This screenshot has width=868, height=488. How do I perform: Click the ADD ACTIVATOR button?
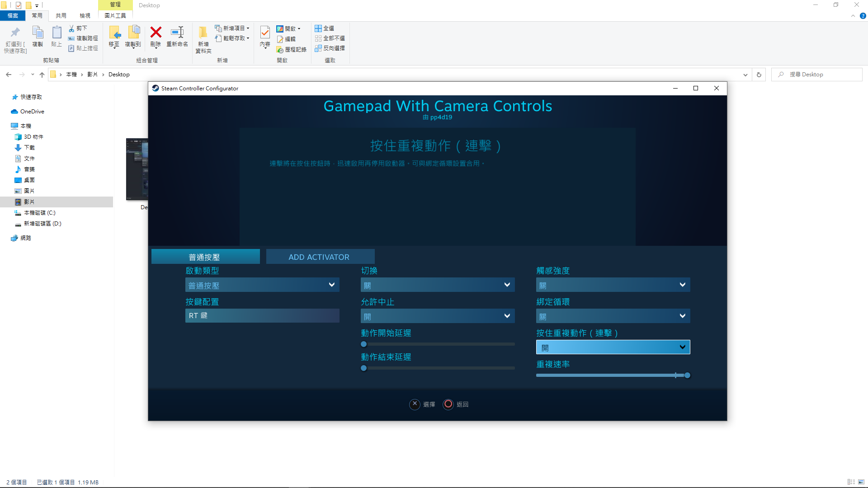[320, 257]
